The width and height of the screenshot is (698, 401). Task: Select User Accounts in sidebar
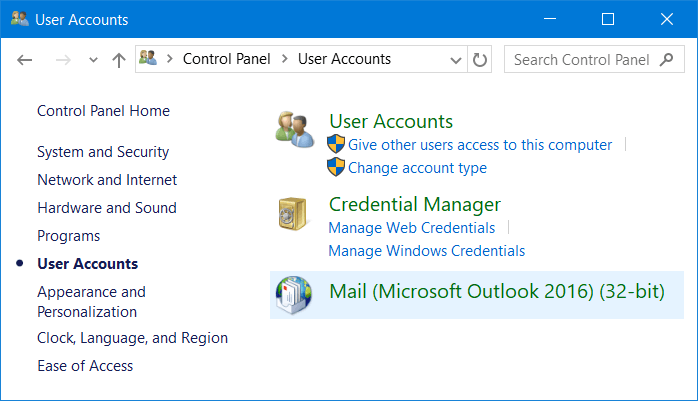coord(88,264)
